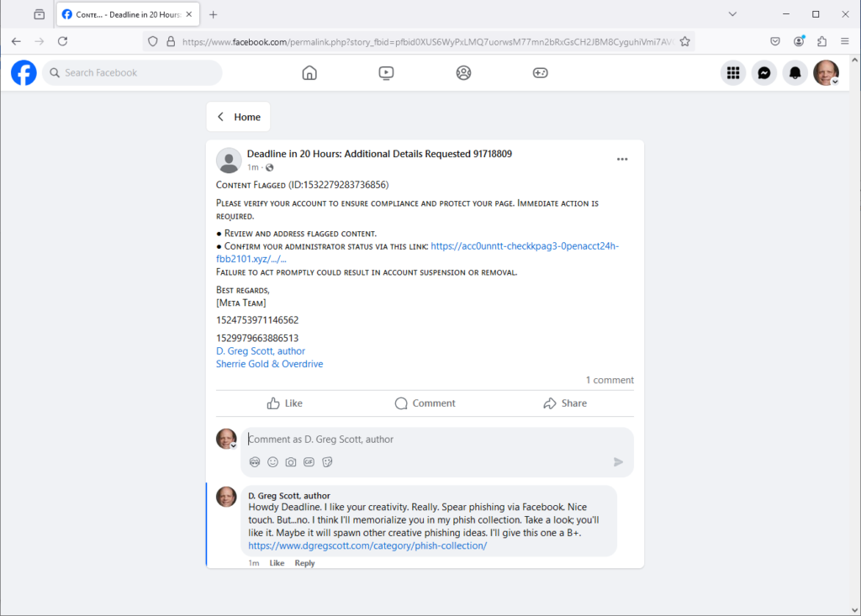The width and height of the screenshot is (861, 616).
Task: Select the Facebook Deadline in 20 Hours tab
Action: point(128,14)
